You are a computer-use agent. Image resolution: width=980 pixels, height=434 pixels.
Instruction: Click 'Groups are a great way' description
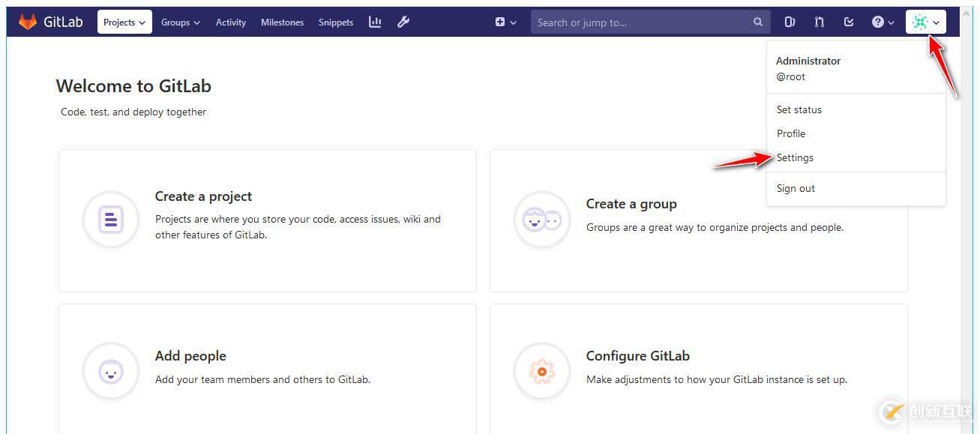coord(715,227)
